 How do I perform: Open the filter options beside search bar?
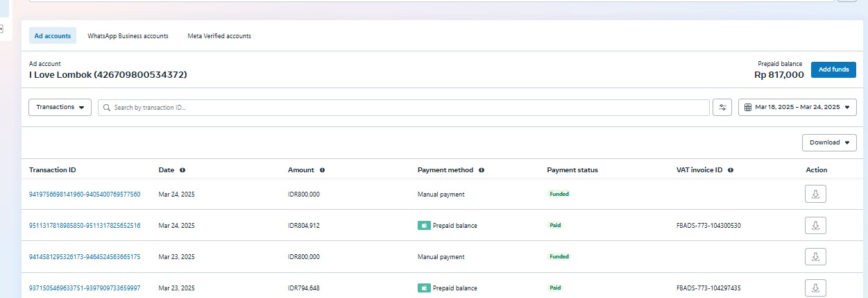click(x=722, y=108)
